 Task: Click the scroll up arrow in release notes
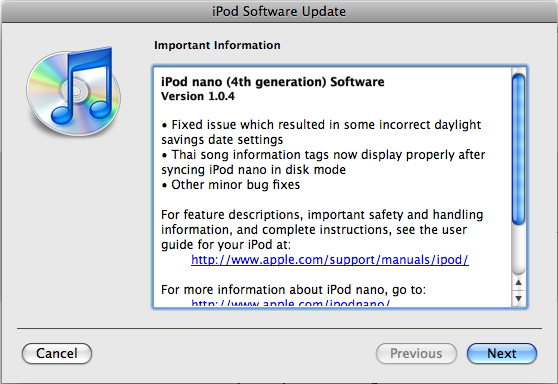(518, 283)
